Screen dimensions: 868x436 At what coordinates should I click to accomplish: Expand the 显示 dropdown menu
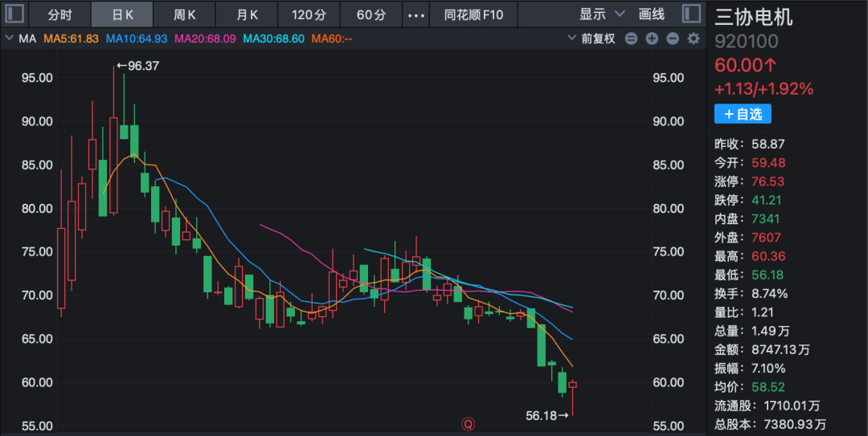(601, 14)
